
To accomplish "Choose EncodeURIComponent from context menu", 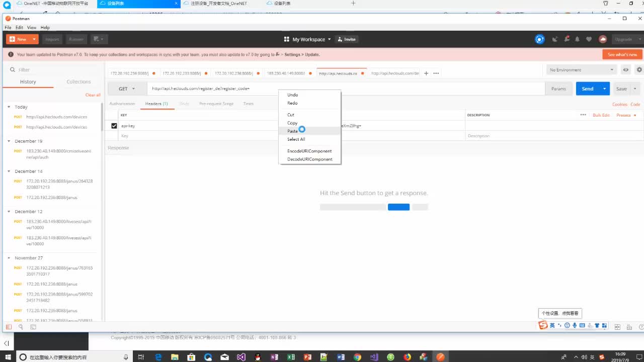I will coord(310,151).
